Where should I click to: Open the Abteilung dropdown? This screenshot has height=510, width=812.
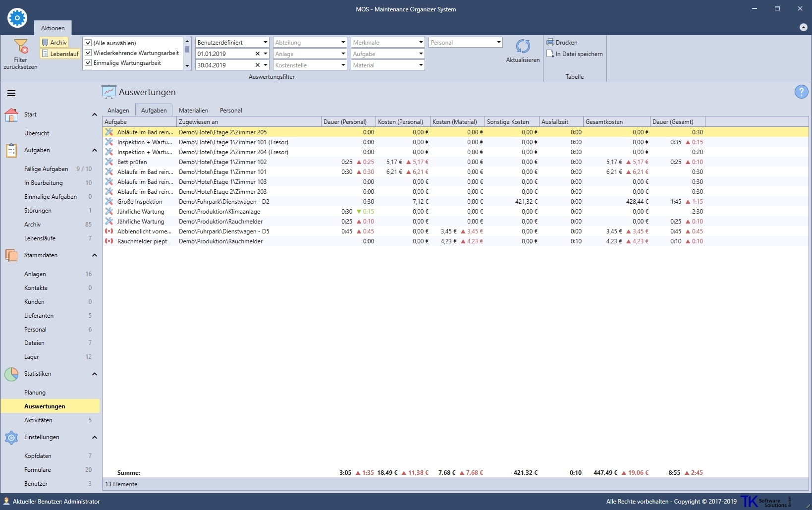click(x=310, y=43)
